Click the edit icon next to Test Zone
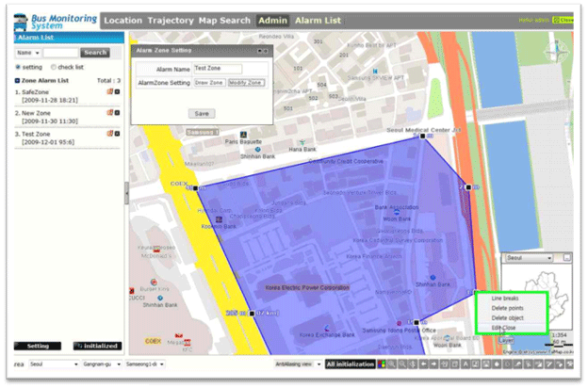 (x=111, y=134)
